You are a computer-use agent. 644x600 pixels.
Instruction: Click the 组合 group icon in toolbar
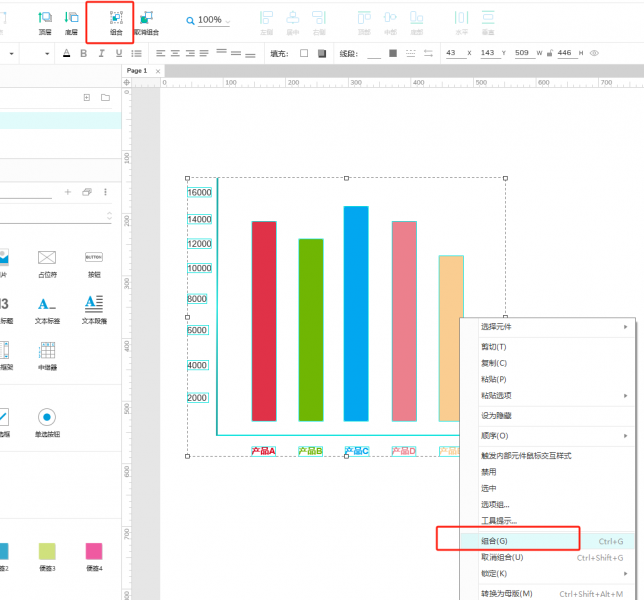coord(116,18)
